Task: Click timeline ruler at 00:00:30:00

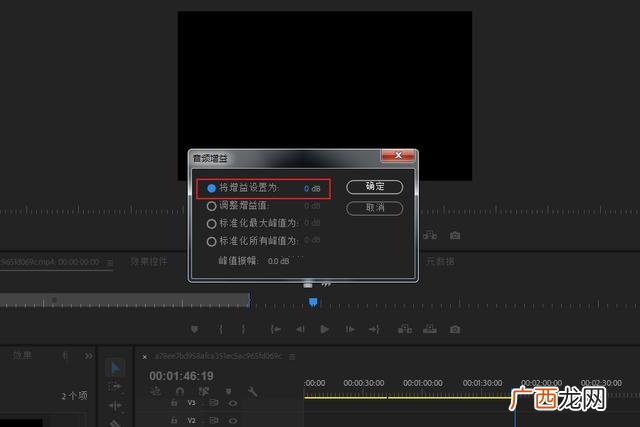Action: [364, 383]
